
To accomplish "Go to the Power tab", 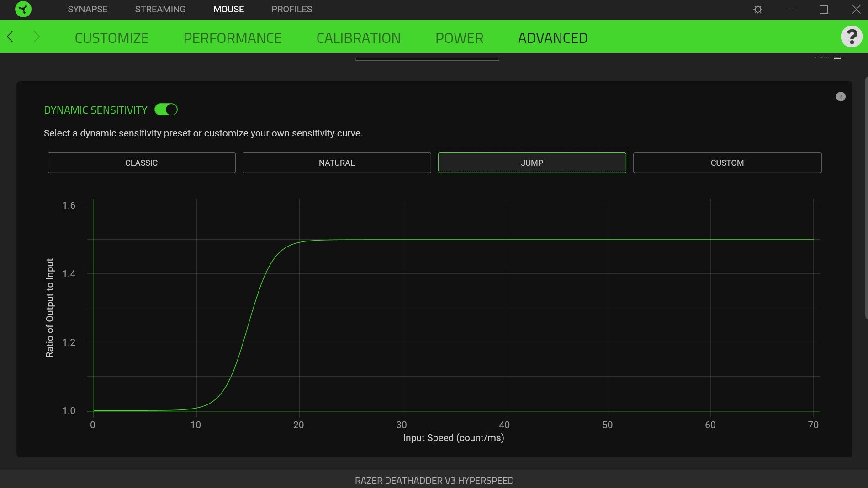I will [x=459, y=38].
